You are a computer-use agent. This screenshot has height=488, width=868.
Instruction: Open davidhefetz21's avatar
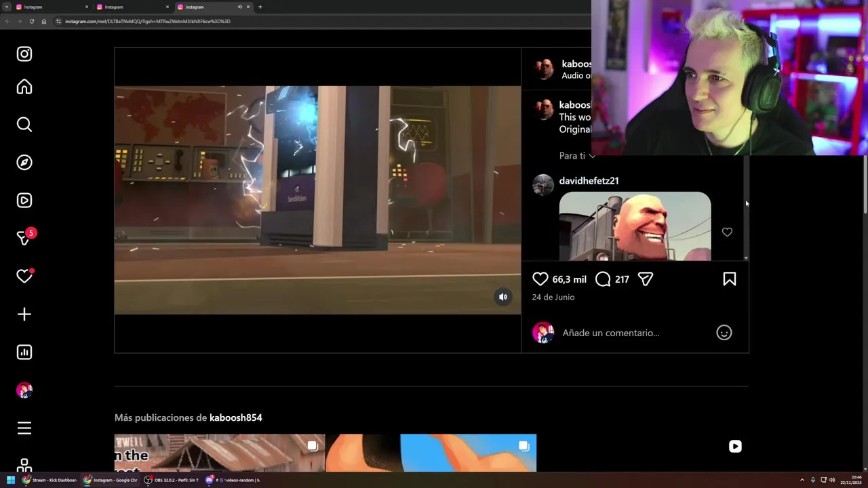(543, 184)
